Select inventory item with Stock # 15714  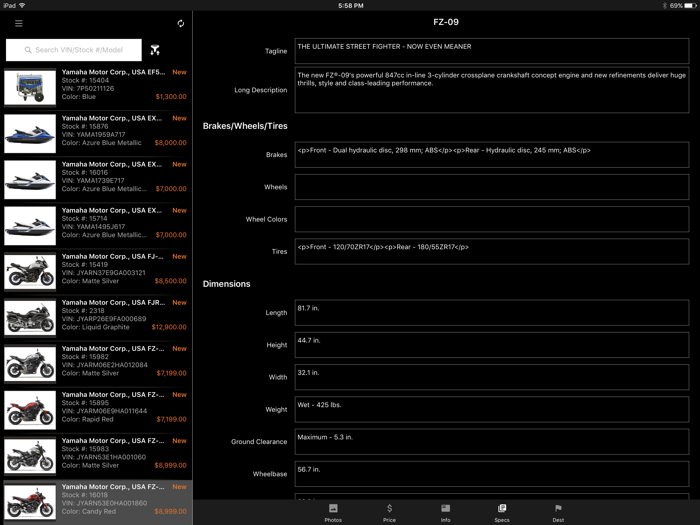tap(96, 225)
